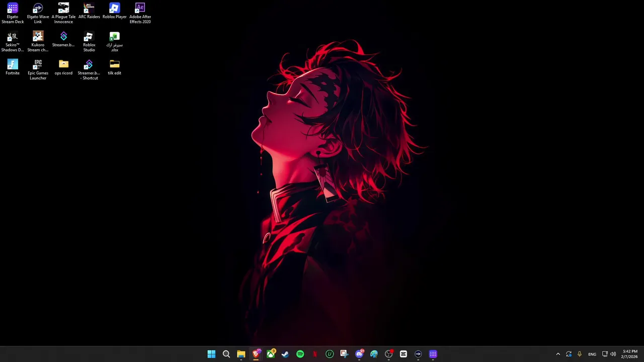Open Wave Link arrow icon in taskbar
This screenshot has width=644, height=362.
point(418,354)
